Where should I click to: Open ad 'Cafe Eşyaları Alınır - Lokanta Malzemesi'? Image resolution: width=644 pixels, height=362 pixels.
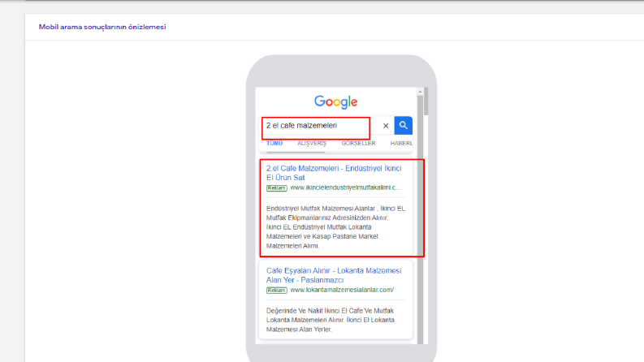click(334, 275)
